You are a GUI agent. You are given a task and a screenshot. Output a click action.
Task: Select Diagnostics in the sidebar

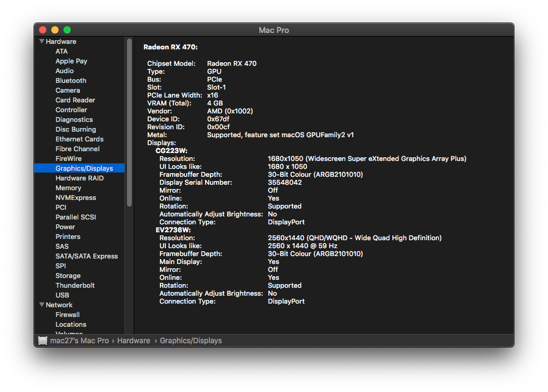click(x=74, y=119)
